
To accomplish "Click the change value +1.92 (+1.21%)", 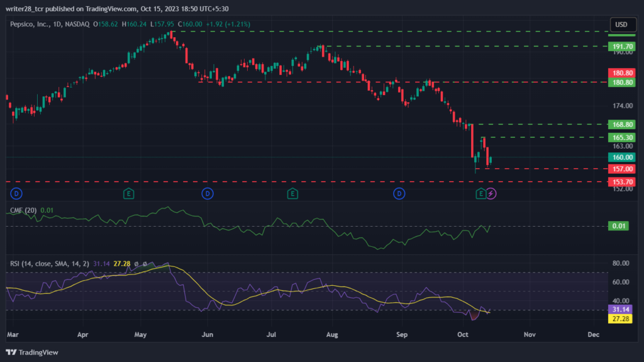I will tap(228, 25).
